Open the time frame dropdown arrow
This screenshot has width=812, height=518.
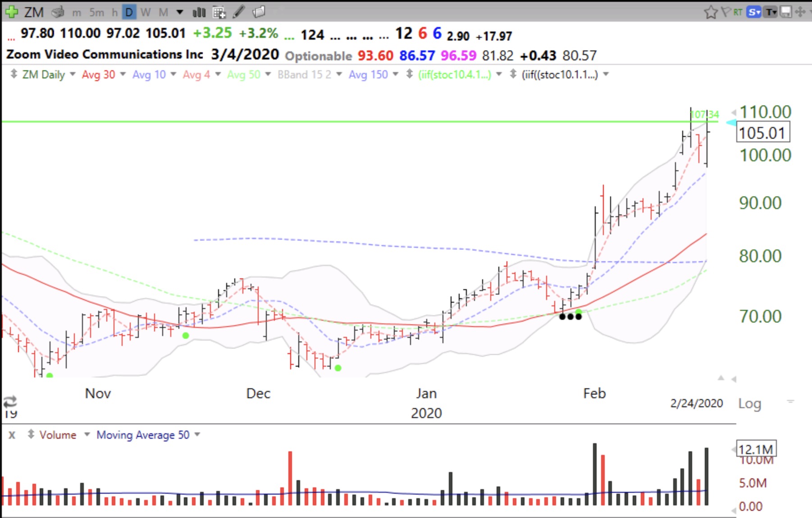click(x=179, y=12)
